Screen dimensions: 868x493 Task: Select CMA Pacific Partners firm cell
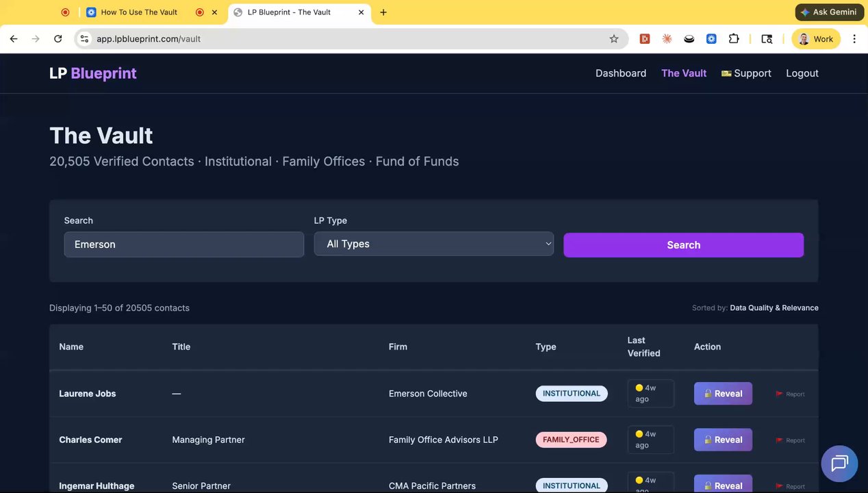(432, 486)
